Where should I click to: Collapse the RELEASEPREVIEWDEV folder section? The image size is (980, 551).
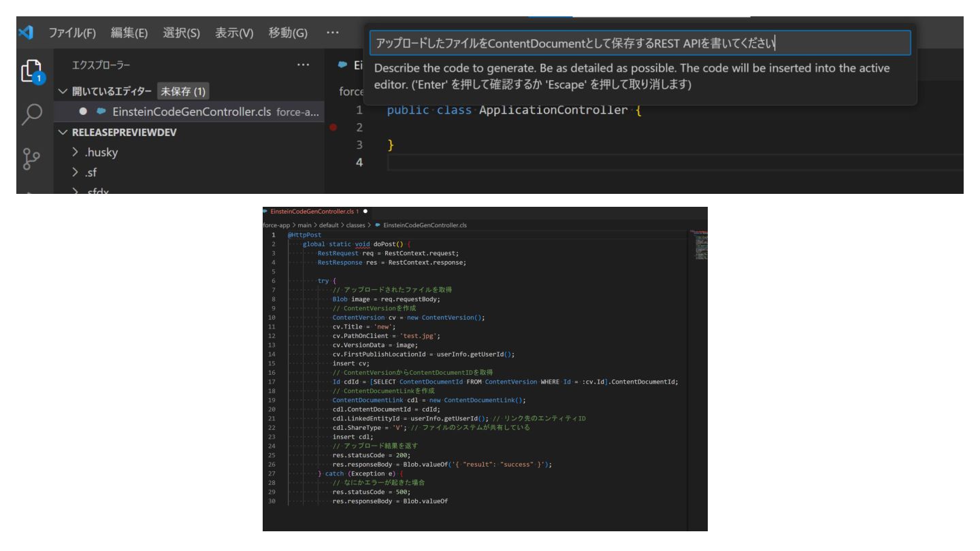tap(63, 132)
